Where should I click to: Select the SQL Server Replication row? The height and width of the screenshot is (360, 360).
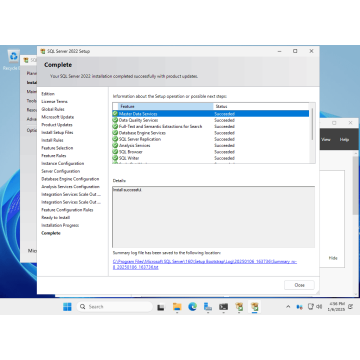[211, 139]
